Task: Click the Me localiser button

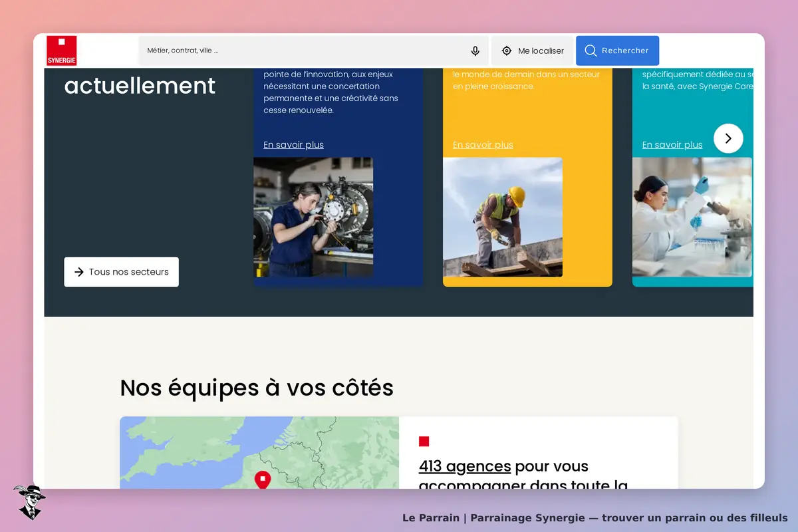Action: pos(532,51)
